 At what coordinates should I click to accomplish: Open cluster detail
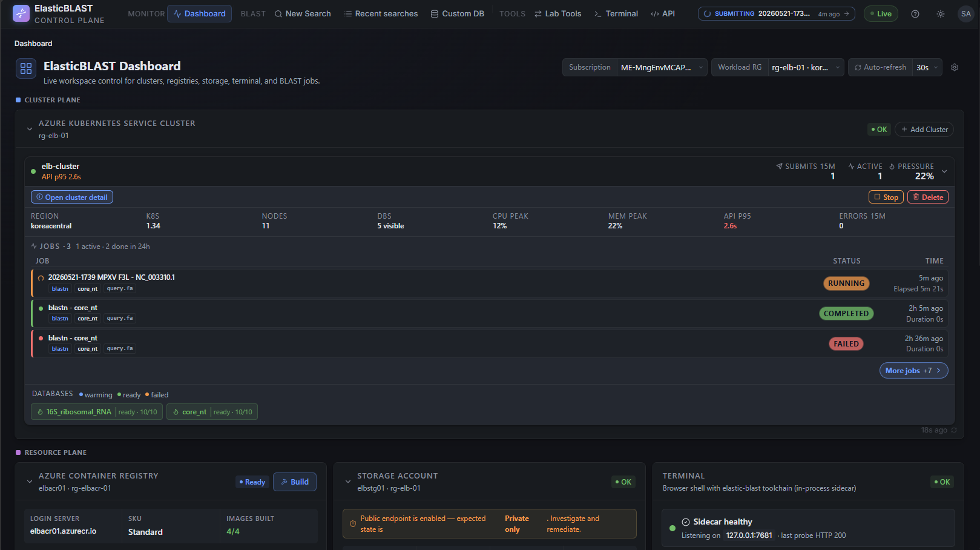72,197
